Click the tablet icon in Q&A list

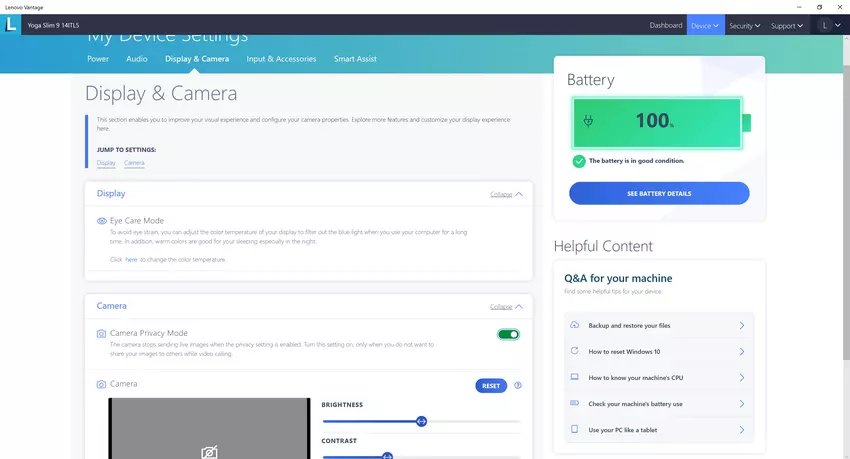click(x=574, y=429)
